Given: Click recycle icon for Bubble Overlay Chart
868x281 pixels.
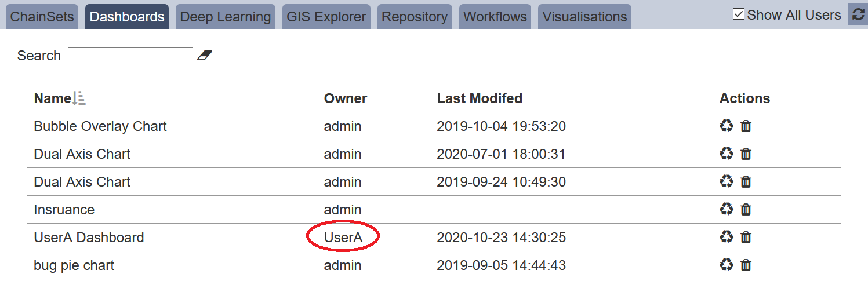Looking at the screenshot, I should tap(727, 126).
